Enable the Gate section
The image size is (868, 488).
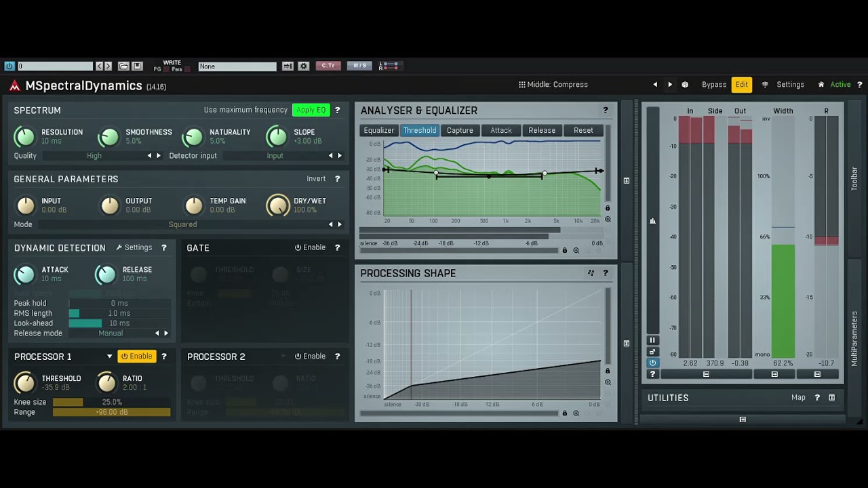tap(310, 248)
